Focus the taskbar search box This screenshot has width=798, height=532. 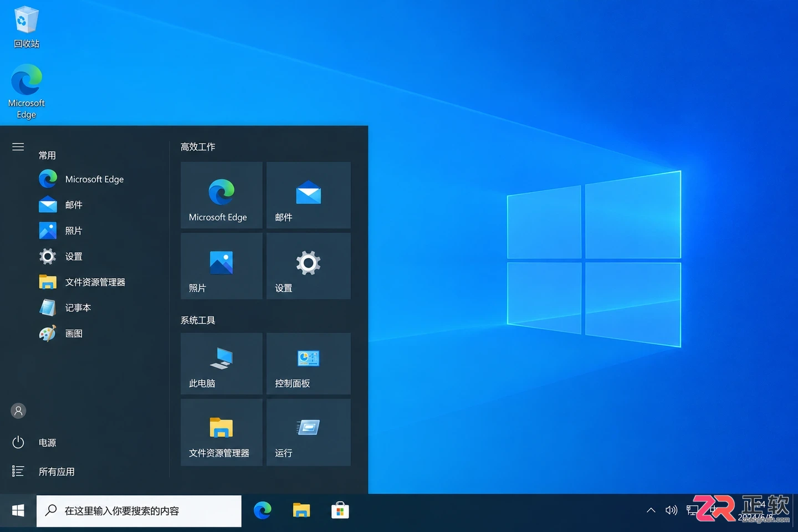[139, 511]
